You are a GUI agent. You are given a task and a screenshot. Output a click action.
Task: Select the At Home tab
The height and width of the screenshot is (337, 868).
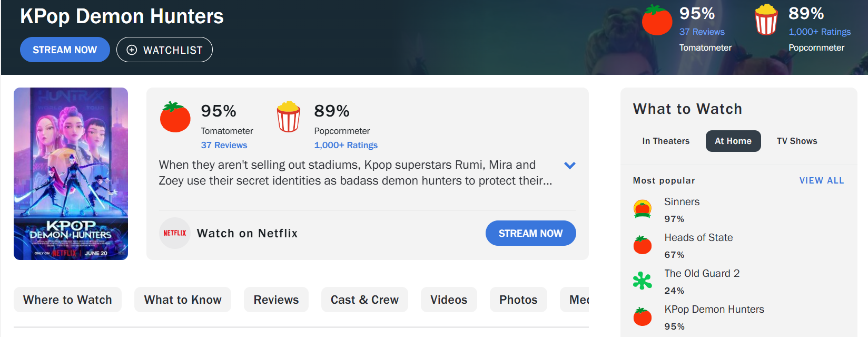click(733, 141)
